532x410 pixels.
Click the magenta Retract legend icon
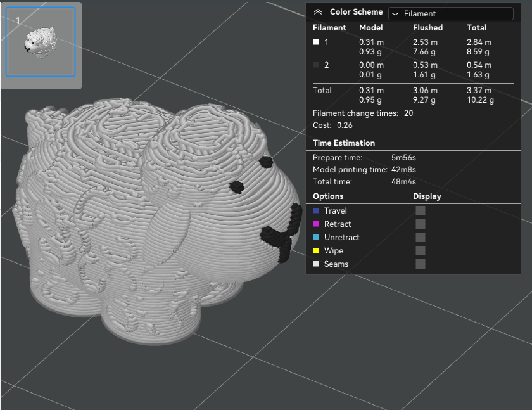click(316, 224)
